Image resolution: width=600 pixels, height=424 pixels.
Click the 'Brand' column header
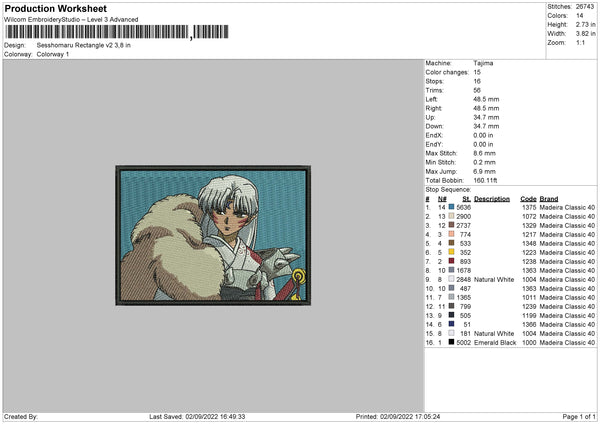click(x=549, y=199)
